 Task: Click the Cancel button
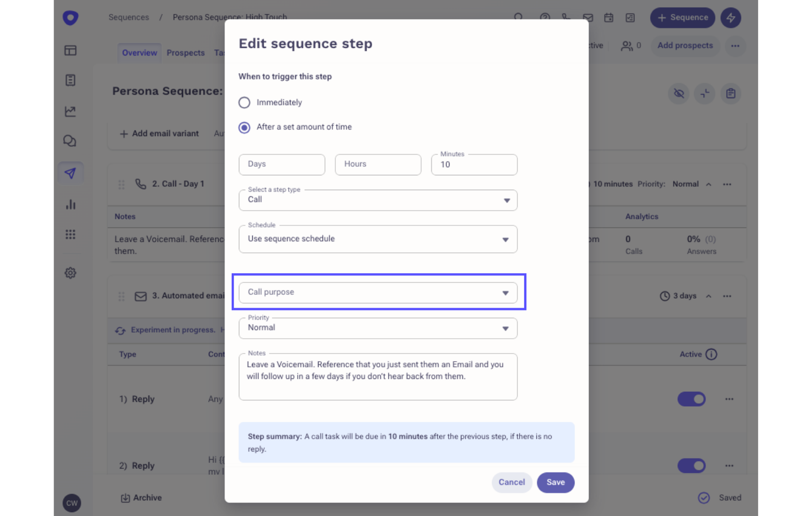[x=512, y=483]
